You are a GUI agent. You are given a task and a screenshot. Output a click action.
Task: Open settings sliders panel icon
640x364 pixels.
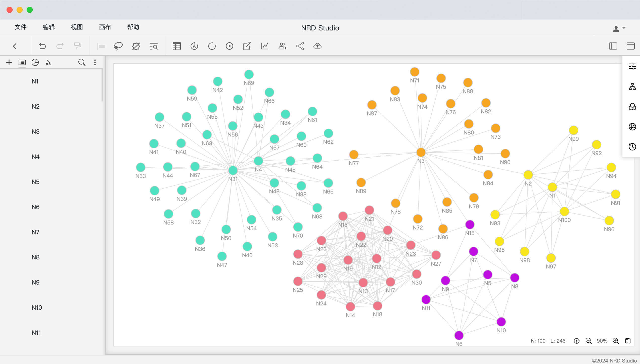click(632, 66)
